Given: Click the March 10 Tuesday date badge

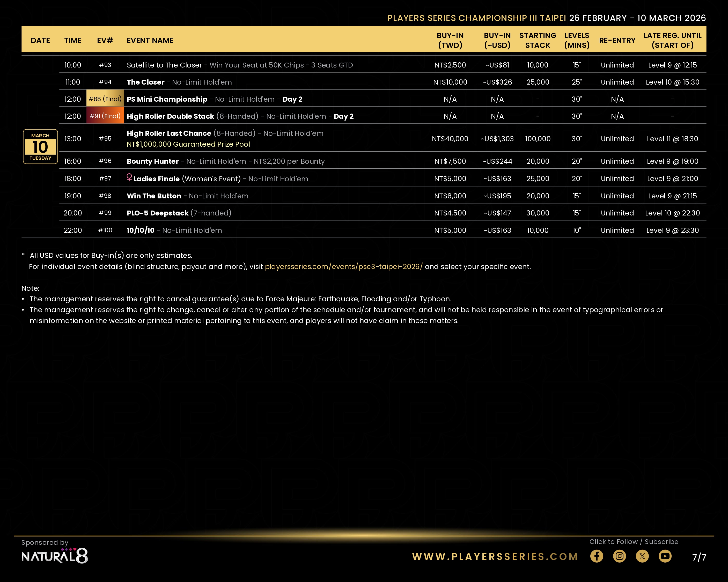Looking at the screenshot, I should 40,146.
